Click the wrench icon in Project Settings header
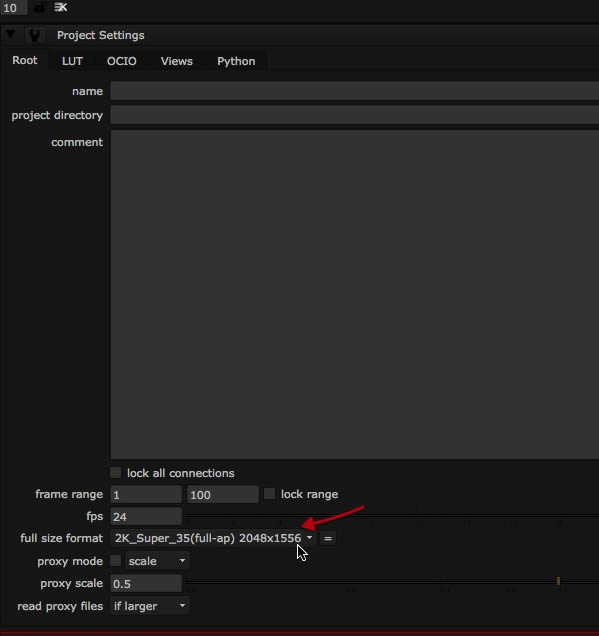This screenshot has height=636, width=599. 34,35
